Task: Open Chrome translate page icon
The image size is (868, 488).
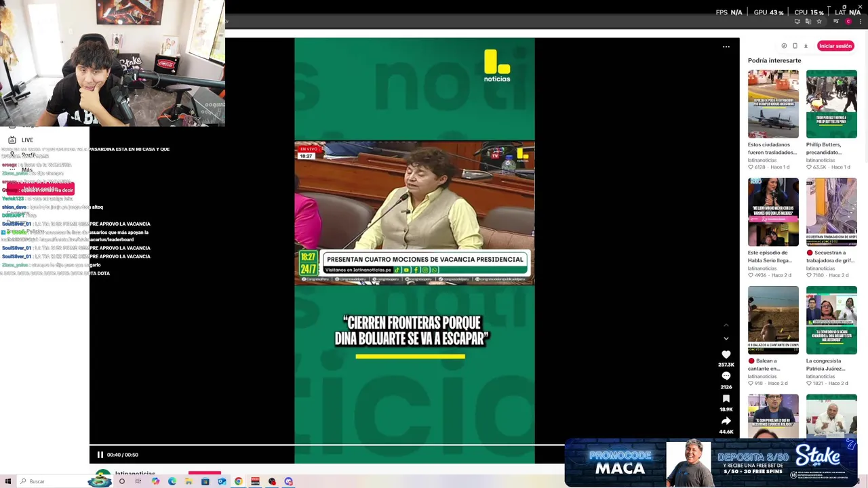Action: [x=808, y=22]
